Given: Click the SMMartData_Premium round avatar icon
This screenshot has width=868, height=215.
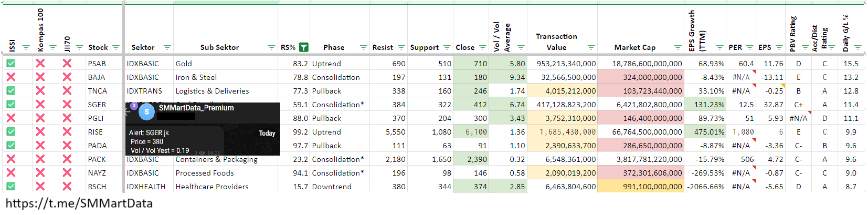Looking at the screenshot, I should pyautogui.click(x=146, y=111).
